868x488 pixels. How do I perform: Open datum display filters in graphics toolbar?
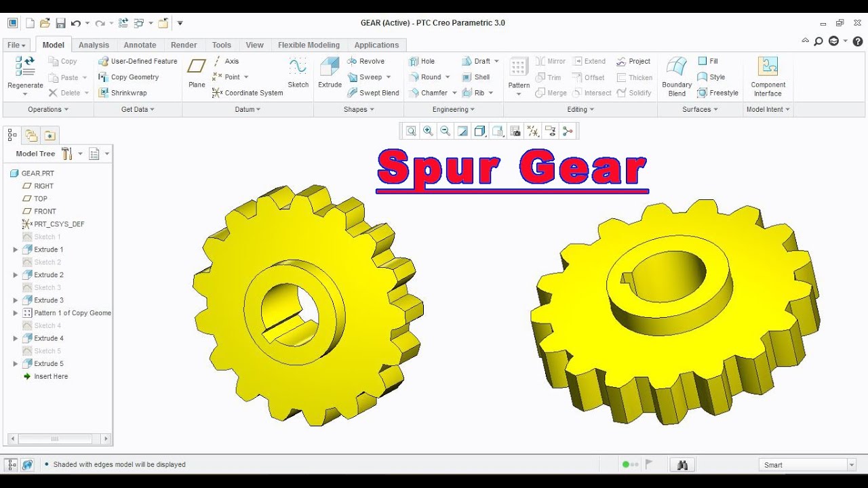point(533,131)
